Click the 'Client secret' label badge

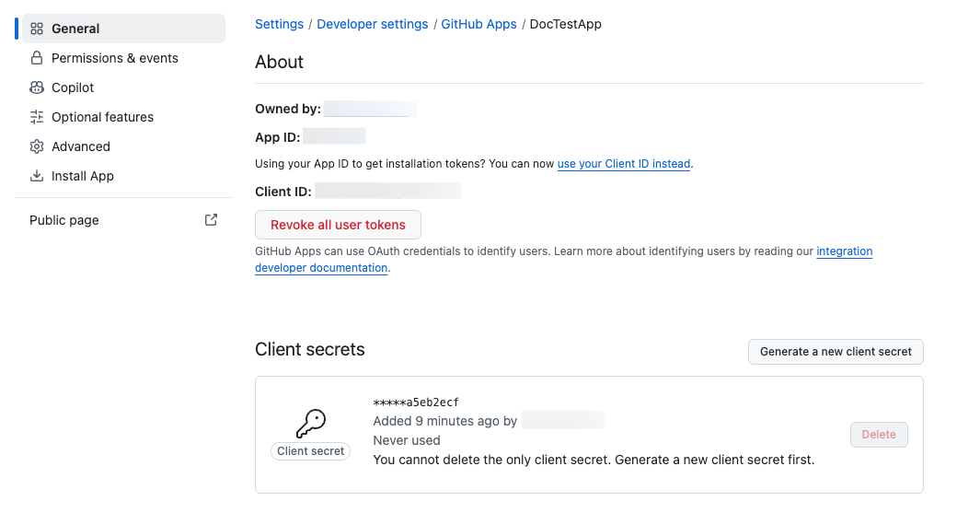(x=311, y=451)
